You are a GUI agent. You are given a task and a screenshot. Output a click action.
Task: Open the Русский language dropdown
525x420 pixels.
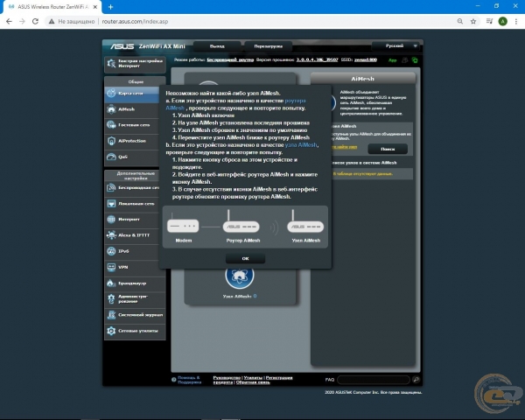click(x=396, y=45)
